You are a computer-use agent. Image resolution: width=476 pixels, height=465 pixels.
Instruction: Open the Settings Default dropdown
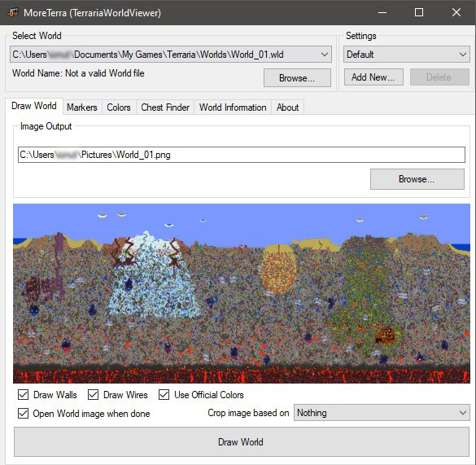407,55
